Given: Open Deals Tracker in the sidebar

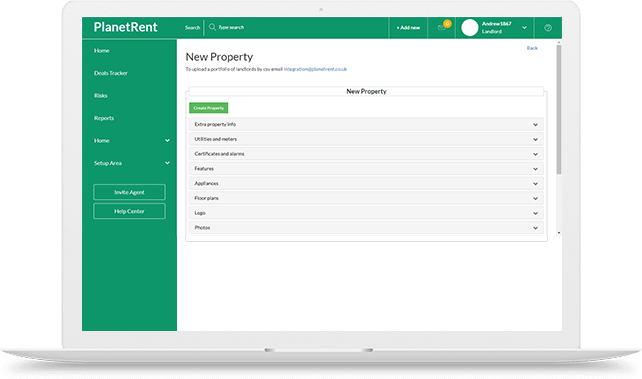Looking at the screenshot, I should 111,73.
